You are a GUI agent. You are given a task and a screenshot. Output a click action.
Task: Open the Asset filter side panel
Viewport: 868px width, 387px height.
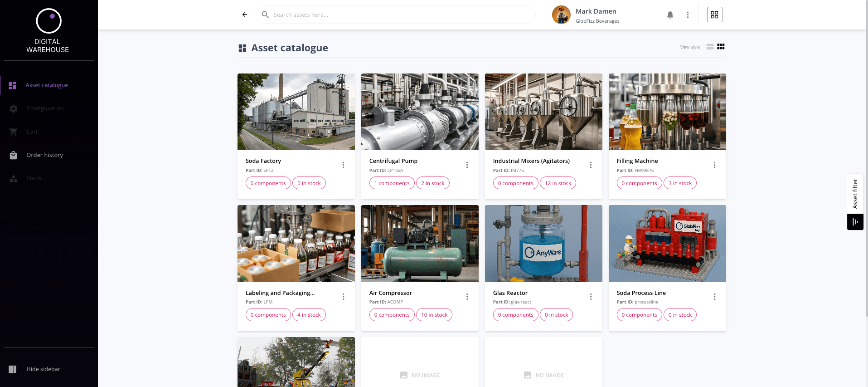[x=855, y=194]
